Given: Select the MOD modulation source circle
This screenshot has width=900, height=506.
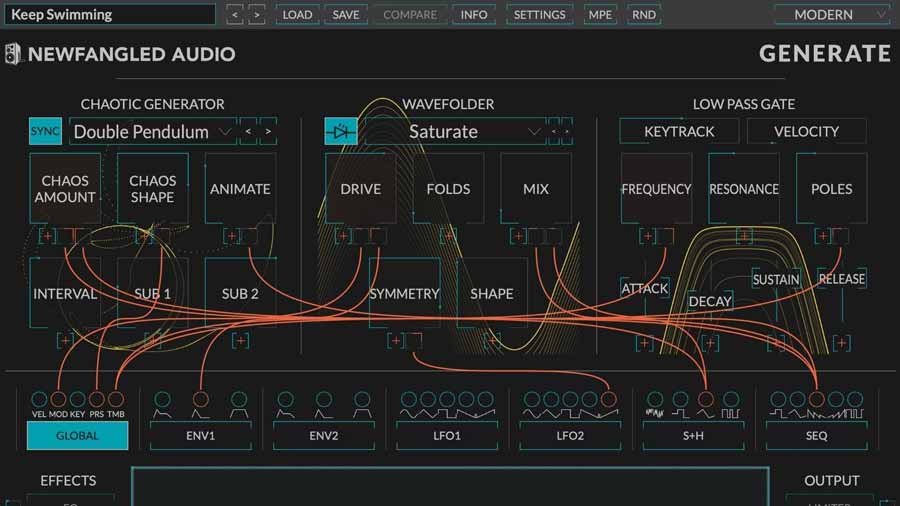Looking at the screenshot, I should coord(58,399).
